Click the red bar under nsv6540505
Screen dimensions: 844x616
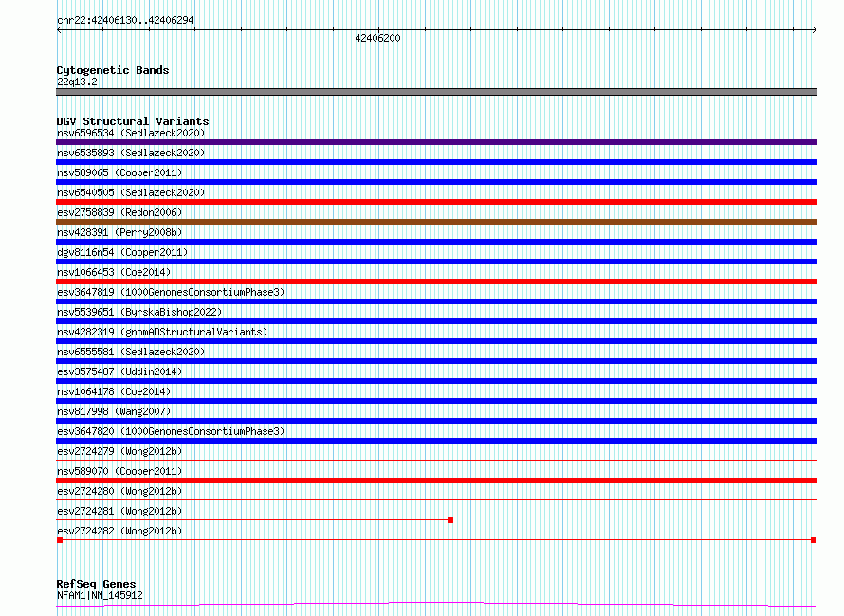click(x=436, y=202)
